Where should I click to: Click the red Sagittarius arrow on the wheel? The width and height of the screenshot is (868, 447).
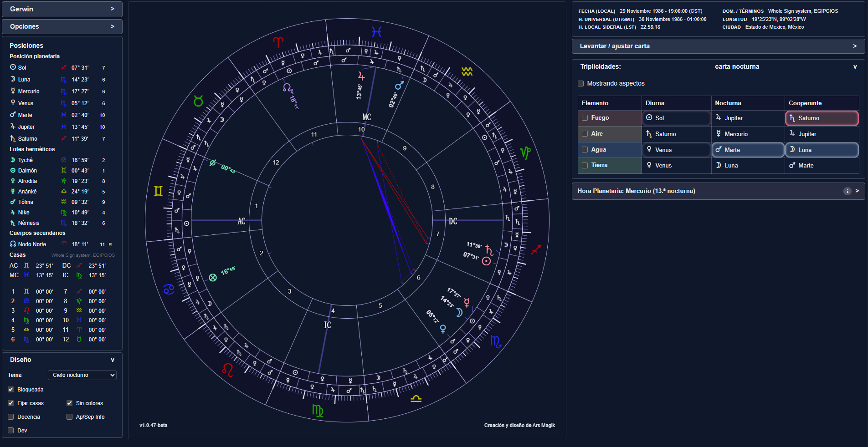click(536, 249)
